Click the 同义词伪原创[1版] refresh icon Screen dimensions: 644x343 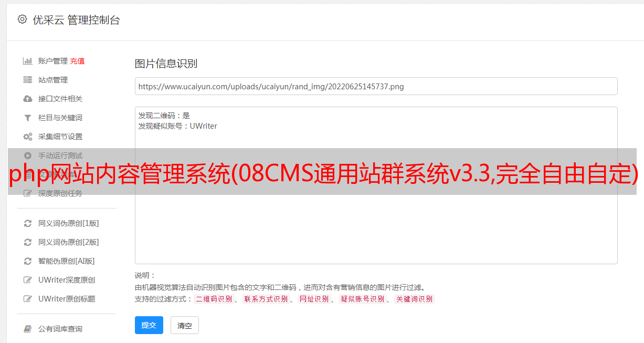(28, 223)
